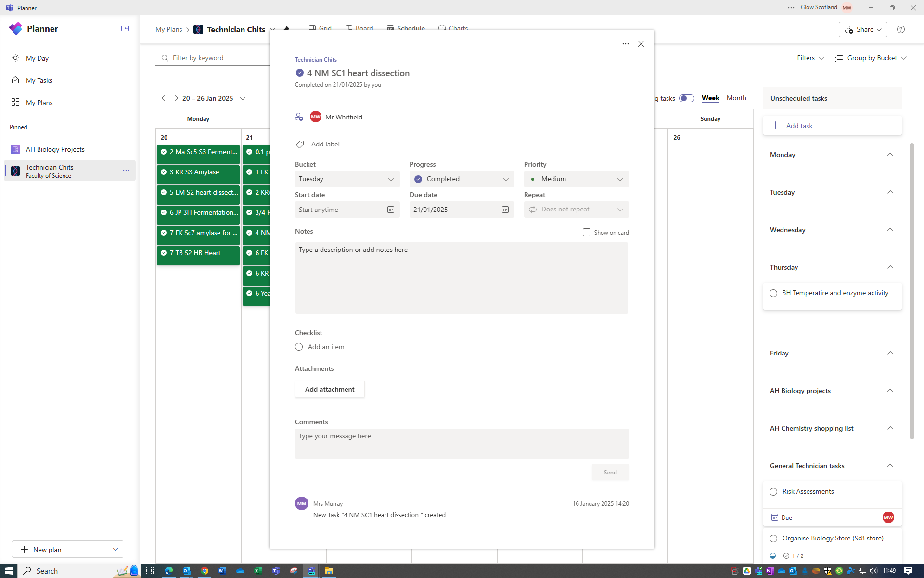Switch to the Month view
Viewport: 924px width, 578px height.
[x=736, y=98]
